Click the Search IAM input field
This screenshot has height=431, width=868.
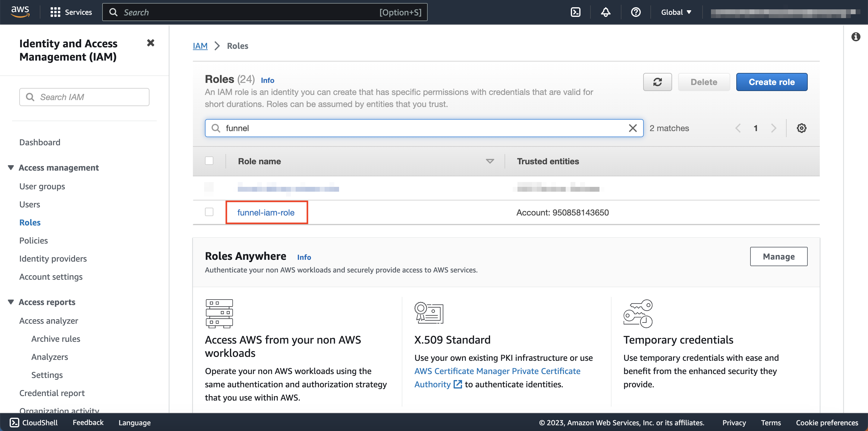tap(84, 97)
